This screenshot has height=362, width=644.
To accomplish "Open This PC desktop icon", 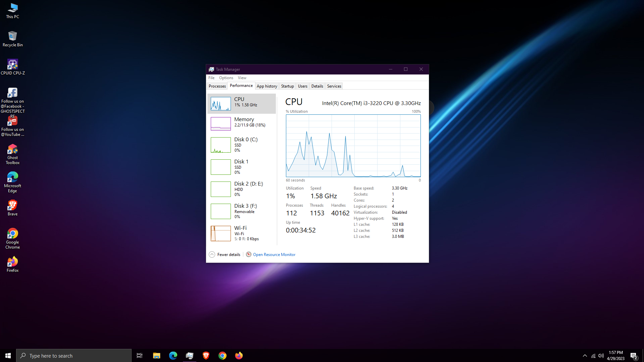I will (12, 11).
